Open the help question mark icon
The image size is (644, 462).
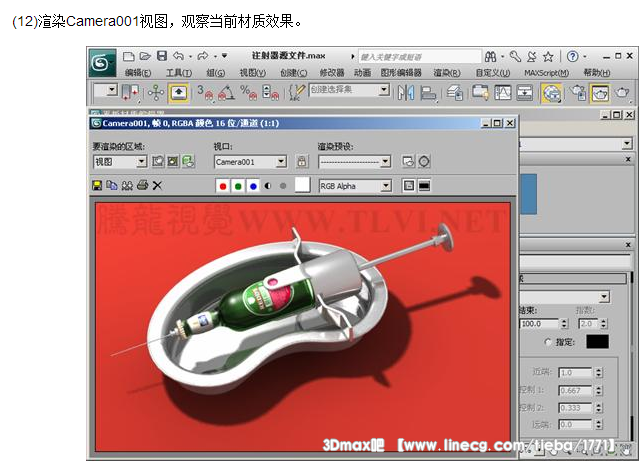coord(573,56)
